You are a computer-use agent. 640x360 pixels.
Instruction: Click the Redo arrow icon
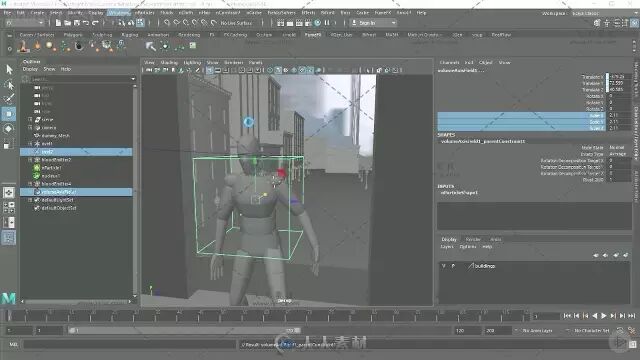[95, 23]
